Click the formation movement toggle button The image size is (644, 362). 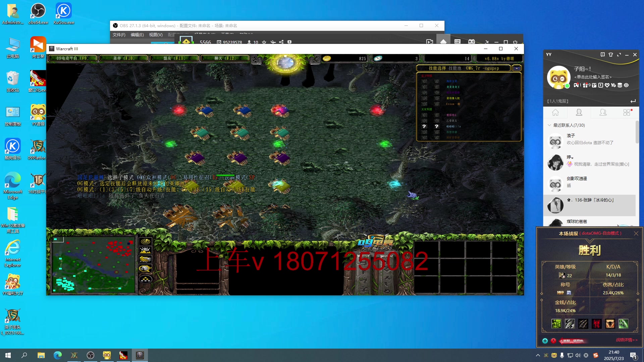(146, 279)
